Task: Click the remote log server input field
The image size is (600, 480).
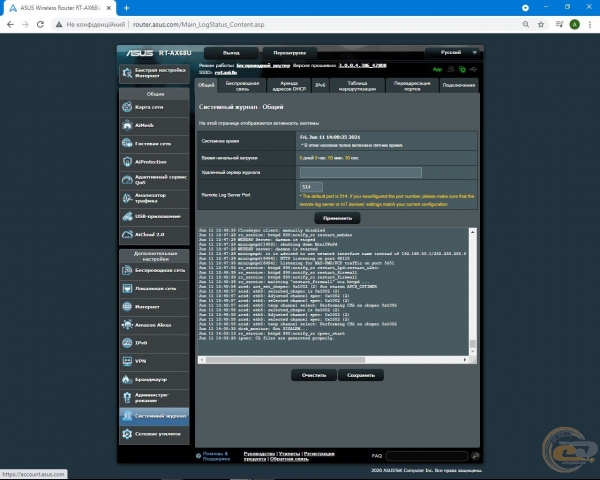Action: (361, 172)
